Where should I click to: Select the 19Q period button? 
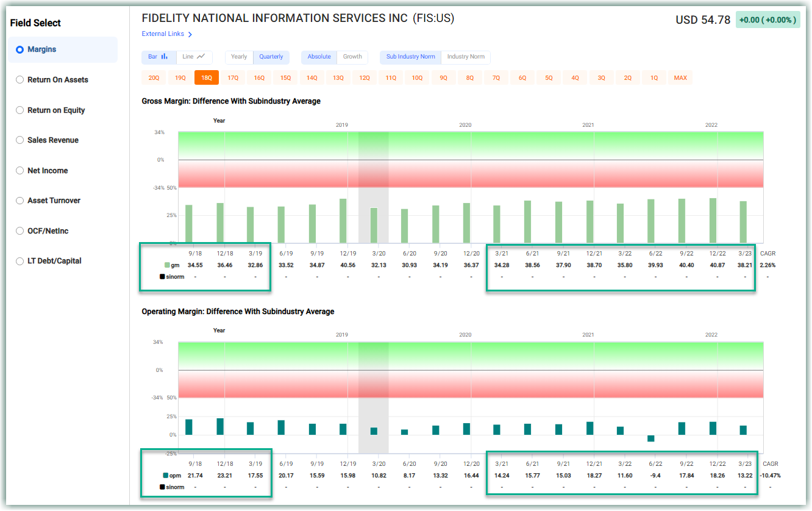click(180, 78)
